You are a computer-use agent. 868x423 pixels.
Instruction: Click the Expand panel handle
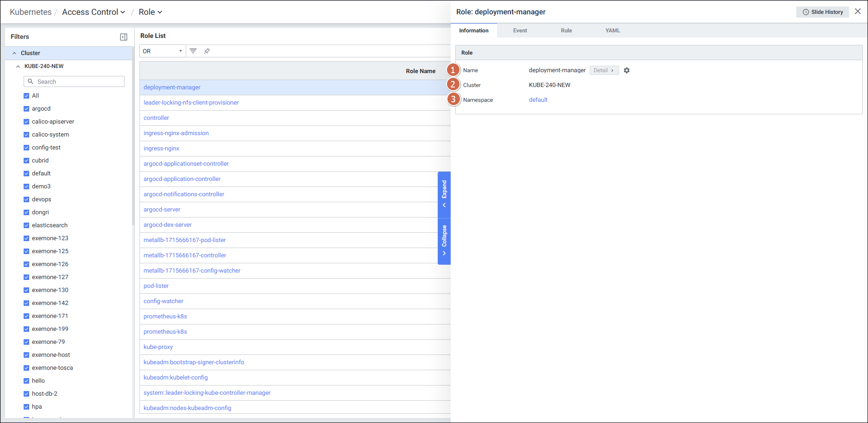[x=444, y=194]
